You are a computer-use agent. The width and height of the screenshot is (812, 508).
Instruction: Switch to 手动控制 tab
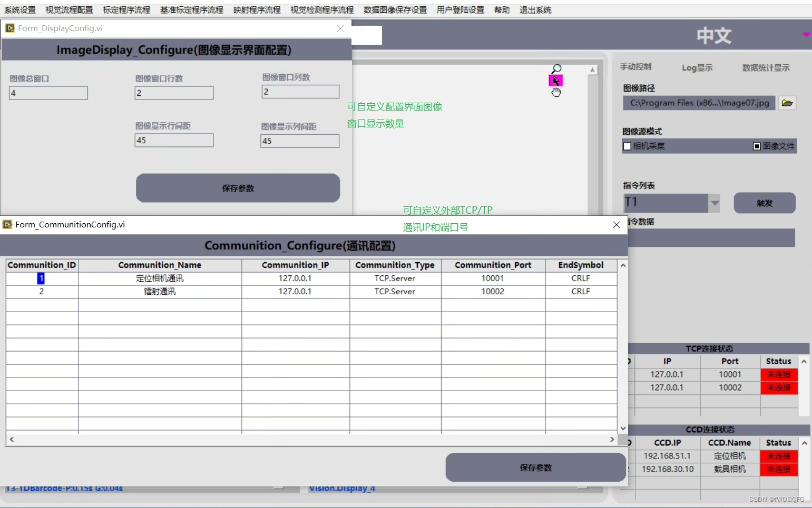point(635,67)
